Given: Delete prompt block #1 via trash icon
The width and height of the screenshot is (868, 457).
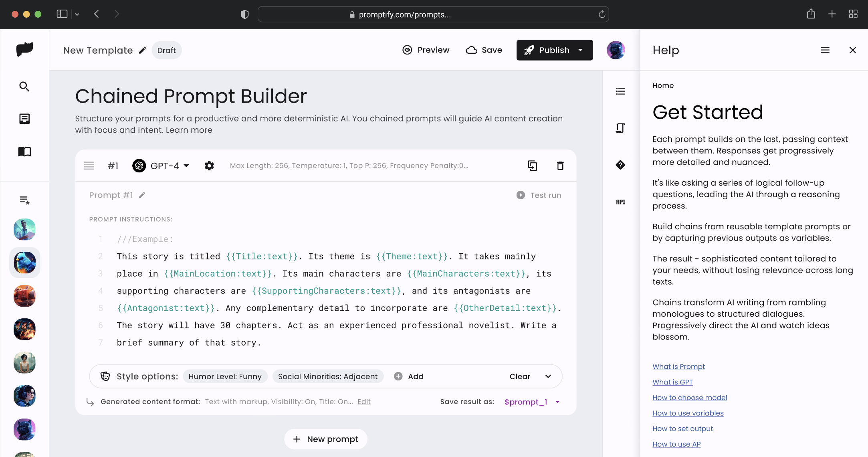Looking at the screenshot, I should (560, 165).
